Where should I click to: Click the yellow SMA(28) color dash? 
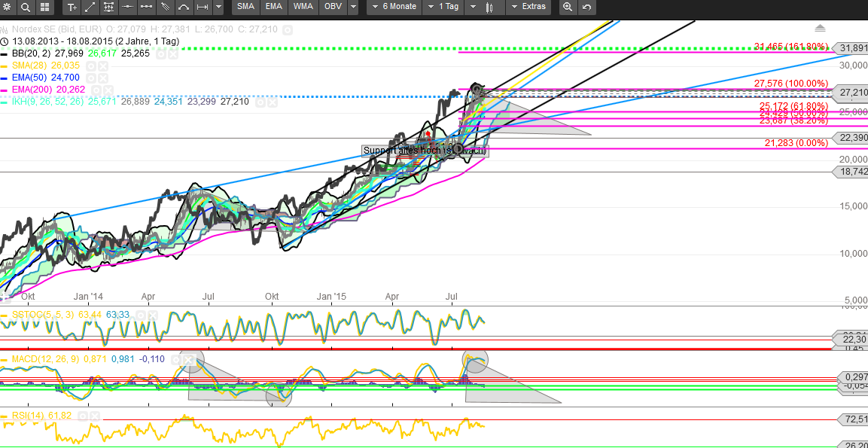[x=5, y=66]
